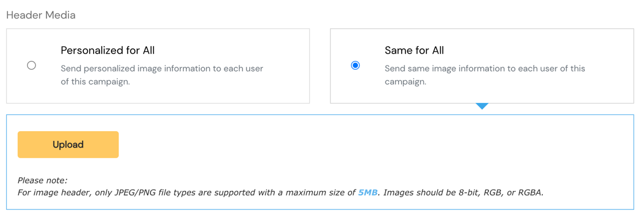Click the yellow Upload button
The height and width of the screenshot is (222, 644).
68,144
